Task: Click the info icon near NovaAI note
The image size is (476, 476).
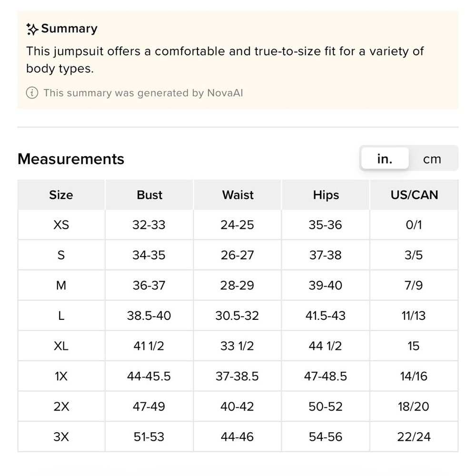Action: tap(32, 93)
